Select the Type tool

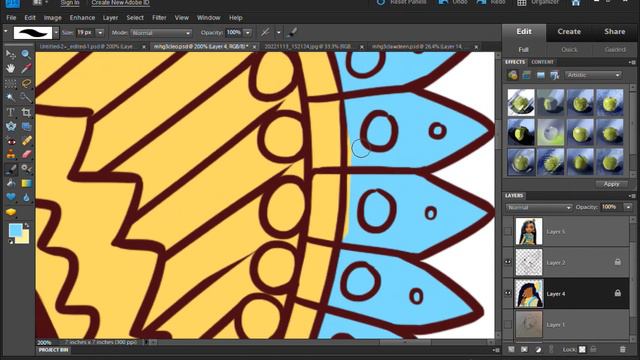[x=11, y=112]
